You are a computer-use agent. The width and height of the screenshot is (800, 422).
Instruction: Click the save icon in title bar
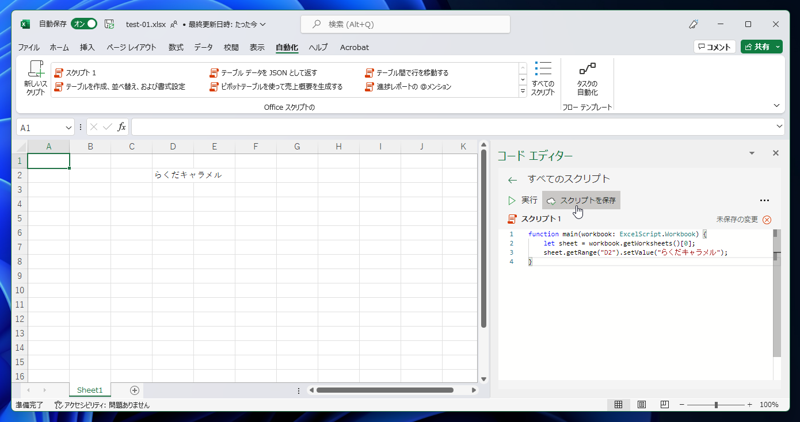109,24
